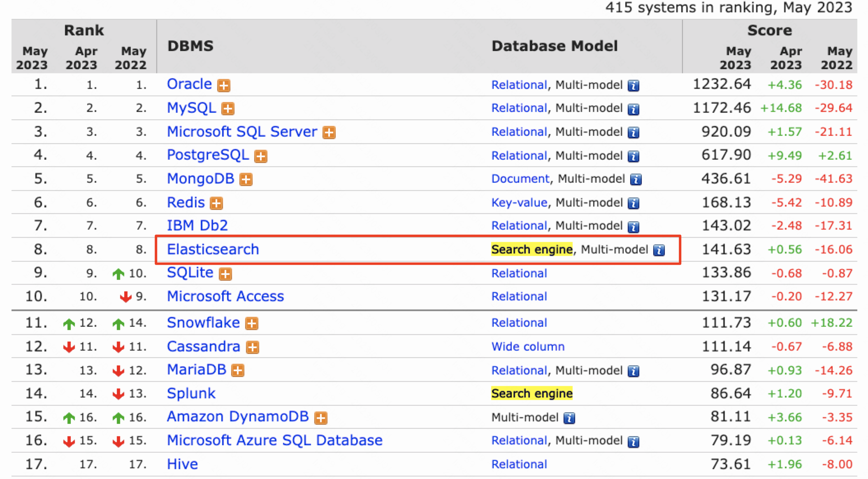Click the Snowflake yearly change +18.22
Viewport: 868px width, 479px height.
(831, 323)
